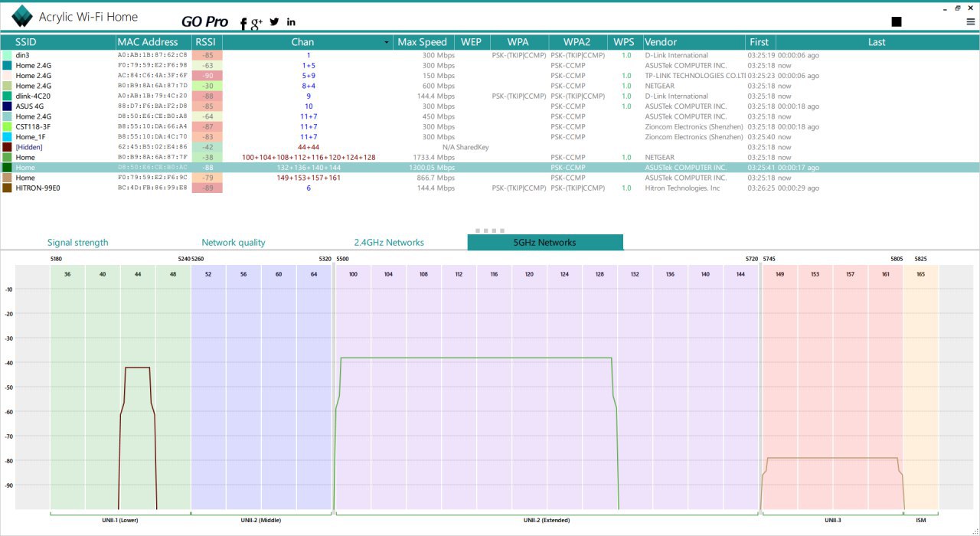This screenshot has height=536, width=980.
Task: Switch to the Signal strength tab
Action: pyautogui.click(x=78, y=243)
